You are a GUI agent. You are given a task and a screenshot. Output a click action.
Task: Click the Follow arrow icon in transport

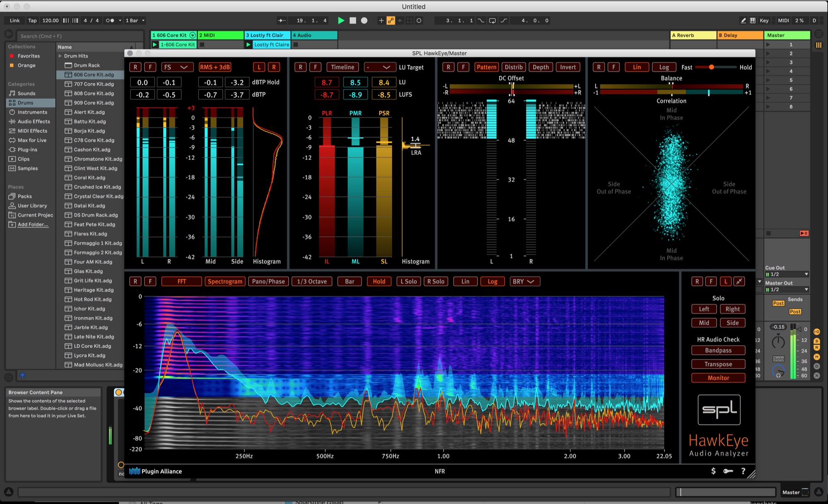pos(282,20)
